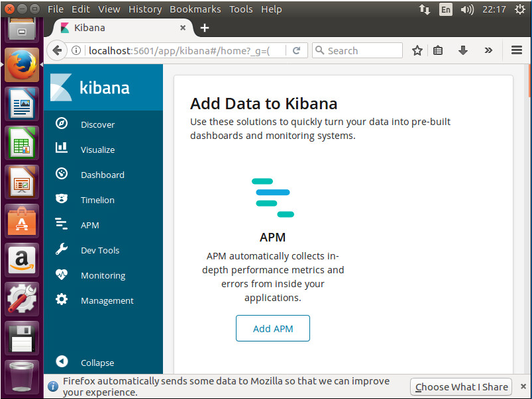Open the Edit menu
This screenshot has height=399, width=532.
pos(80,9)
